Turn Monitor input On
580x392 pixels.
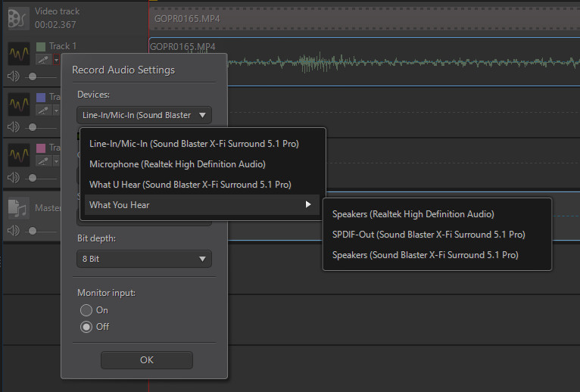86,310
